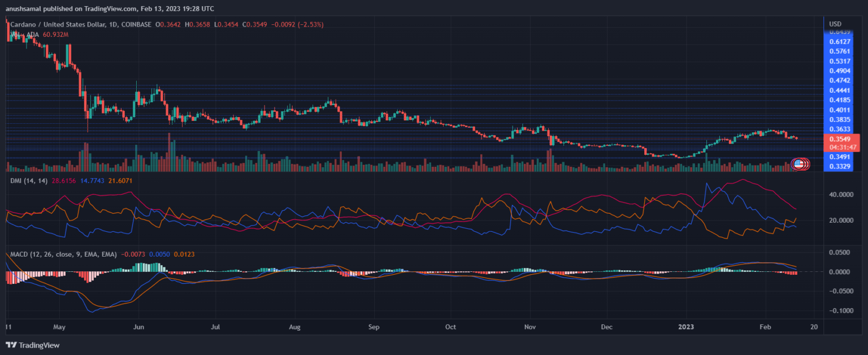The height and width of the screenshot is (355, 868).
Task: Click the blue MACD value 0.0050
Action: pyautogui.click(x=161, y=255)
